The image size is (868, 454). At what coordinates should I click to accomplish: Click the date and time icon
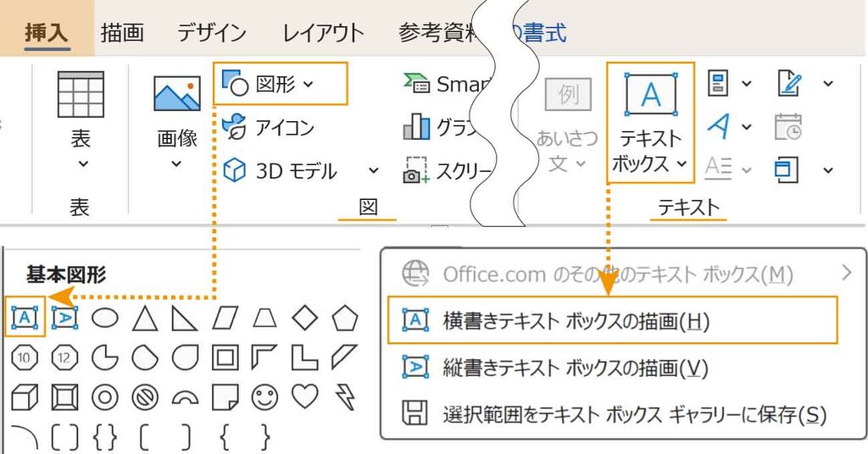pyautogui.click(x=788, y=127)
